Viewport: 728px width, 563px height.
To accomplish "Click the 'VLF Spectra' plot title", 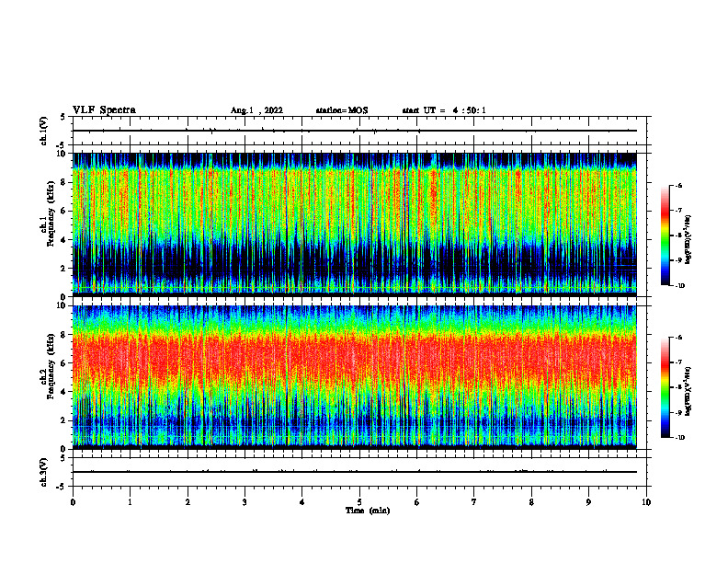I will [104, 110].
